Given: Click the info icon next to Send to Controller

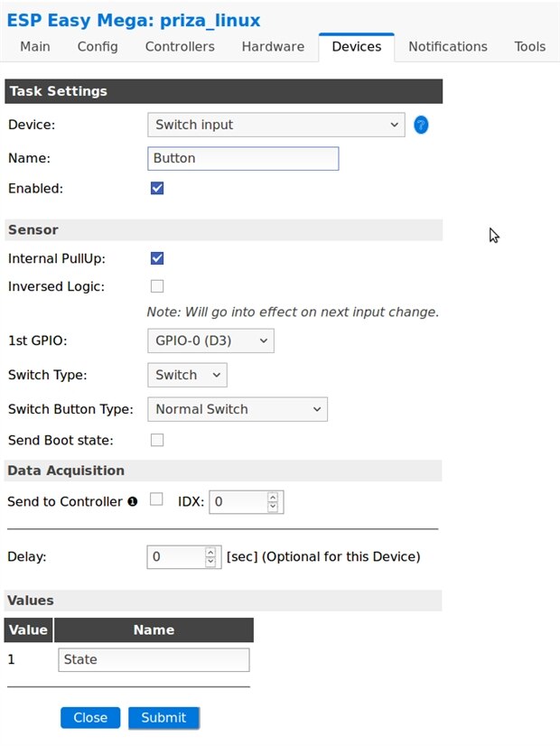Looking at the screenshot, I should tap(133, 501).
